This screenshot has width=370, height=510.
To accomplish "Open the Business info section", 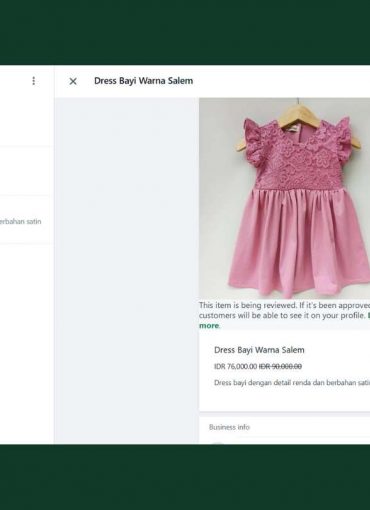I will coord(229,427).
